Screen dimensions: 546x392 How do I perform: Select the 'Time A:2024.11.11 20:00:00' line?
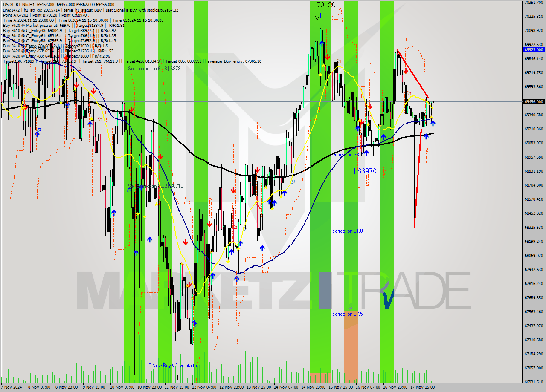click(x=28, y=20)
